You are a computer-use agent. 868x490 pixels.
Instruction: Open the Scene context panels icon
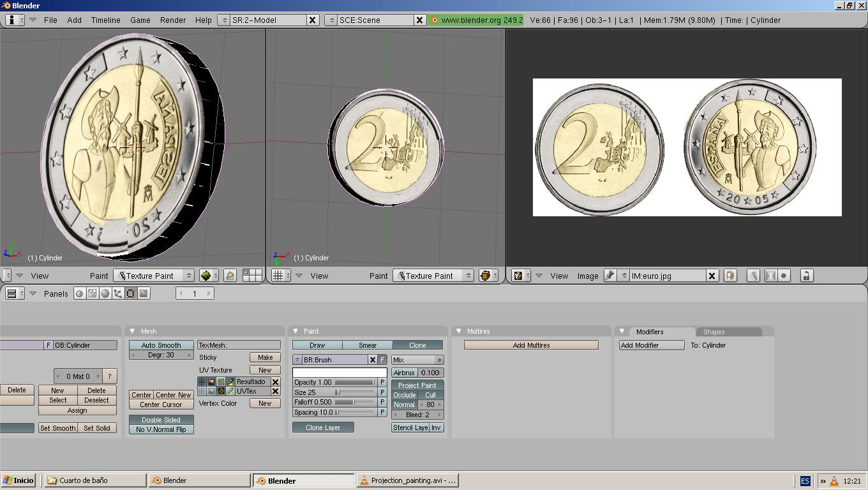point(144,293)
